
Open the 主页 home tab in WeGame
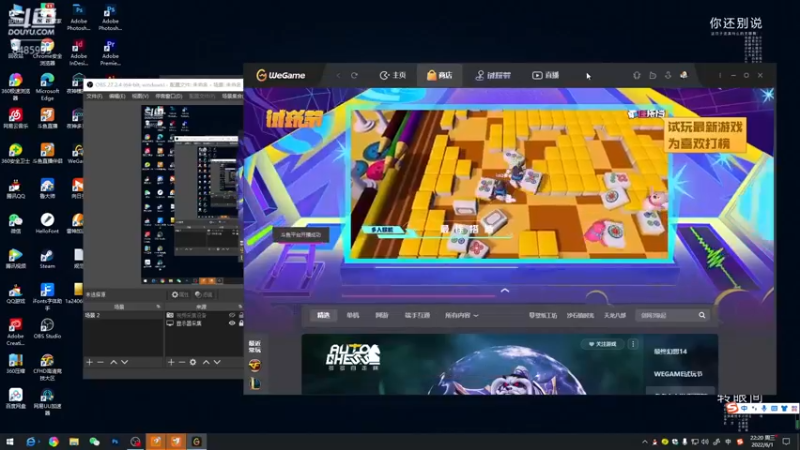[392, 76]
